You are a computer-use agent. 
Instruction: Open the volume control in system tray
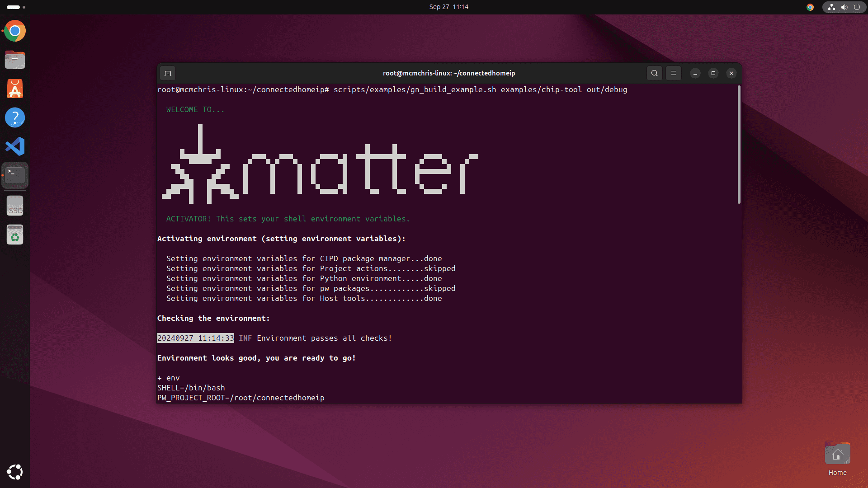844,7
